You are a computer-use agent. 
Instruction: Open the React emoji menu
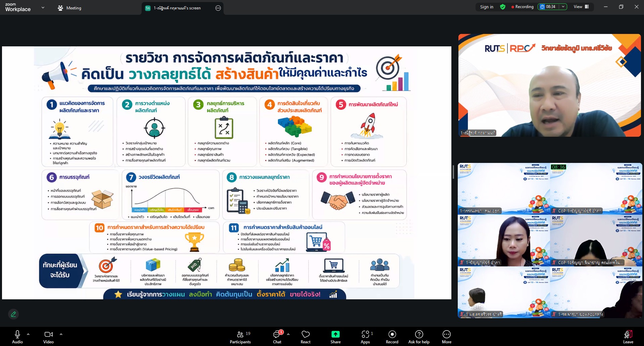pos(305,337)
